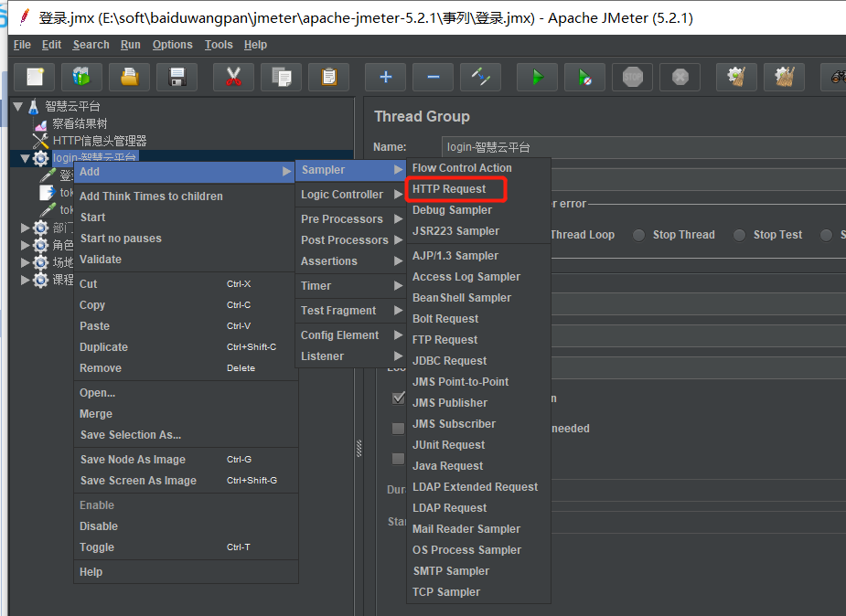
Task: Open the Config Element submenu
Action: point(350,335)
